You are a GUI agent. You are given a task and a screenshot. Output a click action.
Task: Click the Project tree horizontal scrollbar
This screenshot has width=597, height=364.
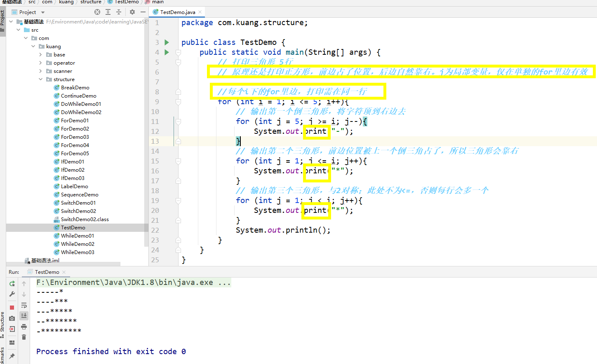(63, 264)
